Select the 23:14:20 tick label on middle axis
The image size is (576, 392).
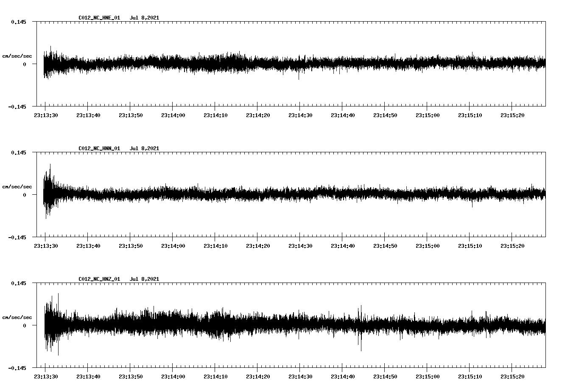pos(258,245)
